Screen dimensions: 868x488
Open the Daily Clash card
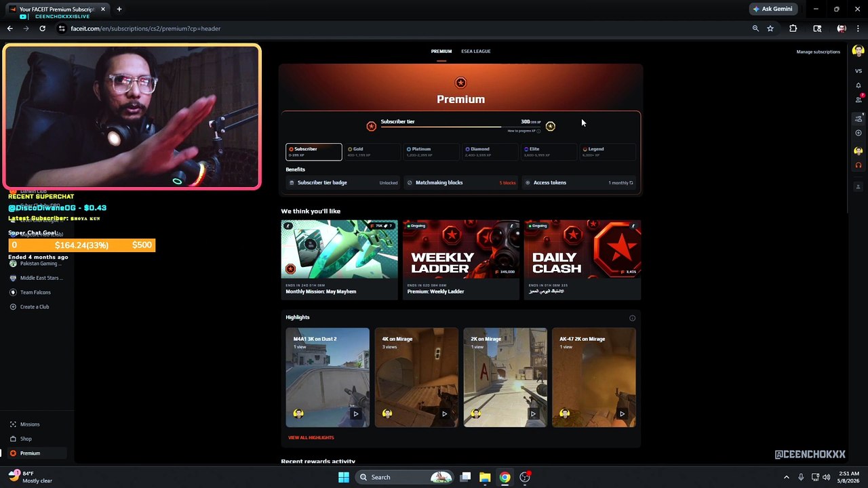[583, 260]
